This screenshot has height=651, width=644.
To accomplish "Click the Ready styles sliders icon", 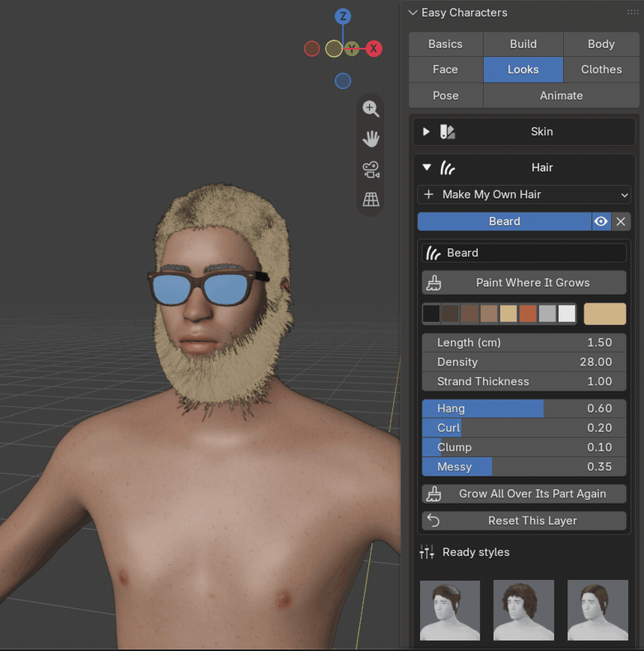I will click(x=427, y=552).
